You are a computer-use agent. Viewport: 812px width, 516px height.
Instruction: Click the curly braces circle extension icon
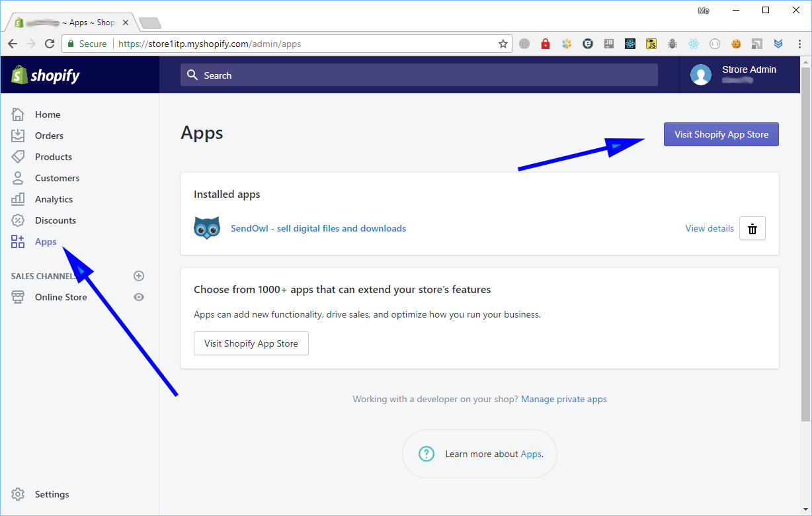(715, 44)
